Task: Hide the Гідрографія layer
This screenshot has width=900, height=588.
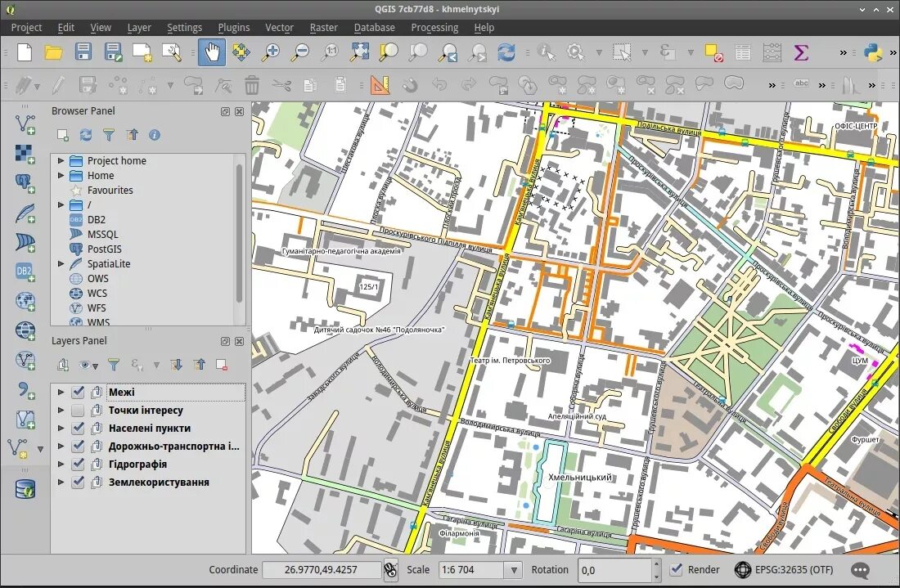Action: point(78,465)
